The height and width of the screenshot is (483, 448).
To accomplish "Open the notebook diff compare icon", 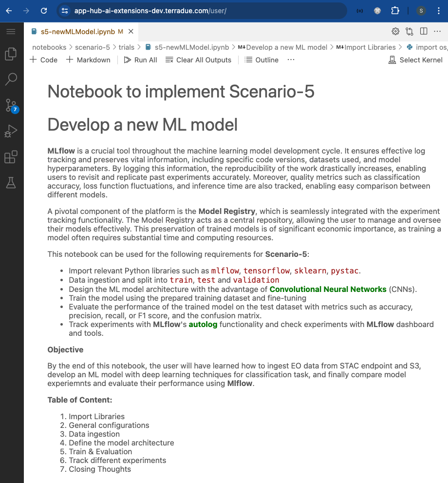I will [410, 31].
